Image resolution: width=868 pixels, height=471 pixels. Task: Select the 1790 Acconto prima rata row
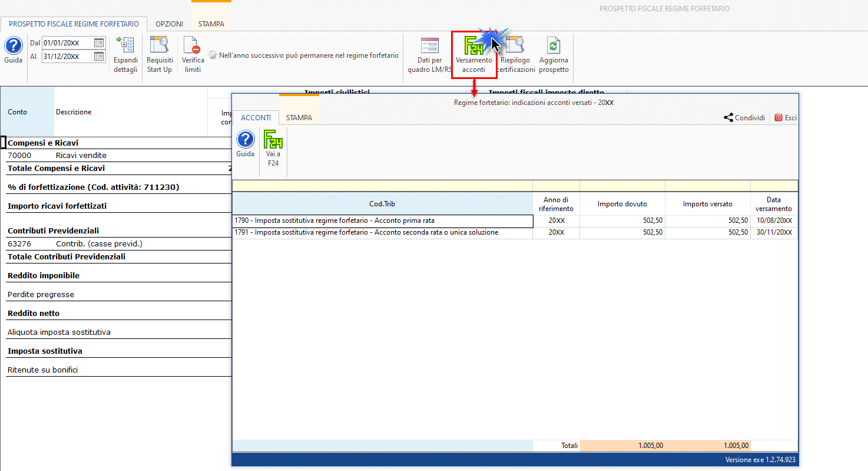(515, 221)
